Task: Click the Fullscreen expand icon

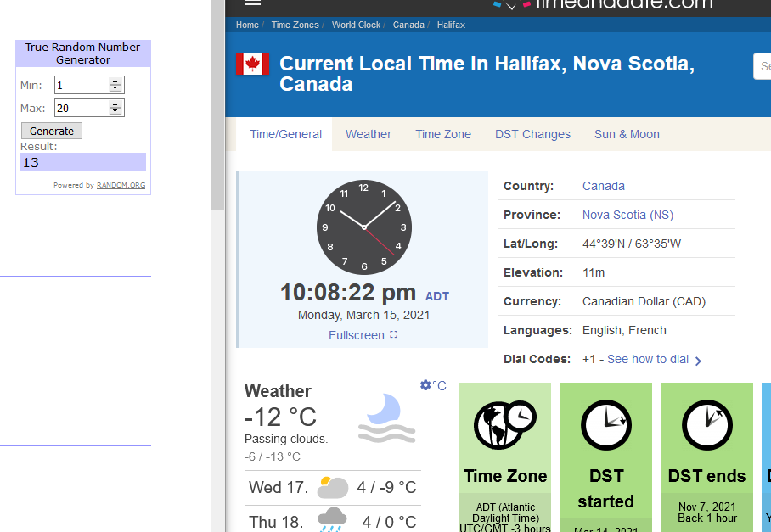Action: pos(393,334)
